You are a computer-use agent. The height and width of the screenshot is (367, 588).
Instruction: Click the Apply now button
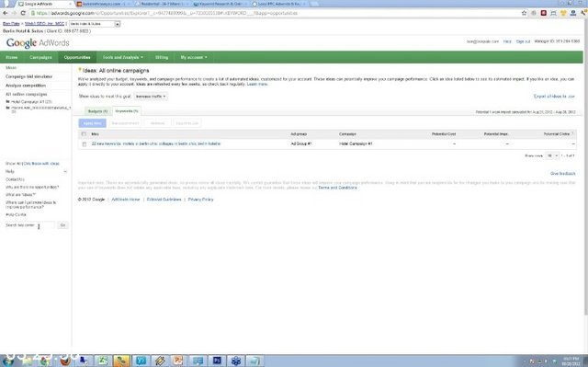click(92, 123)
